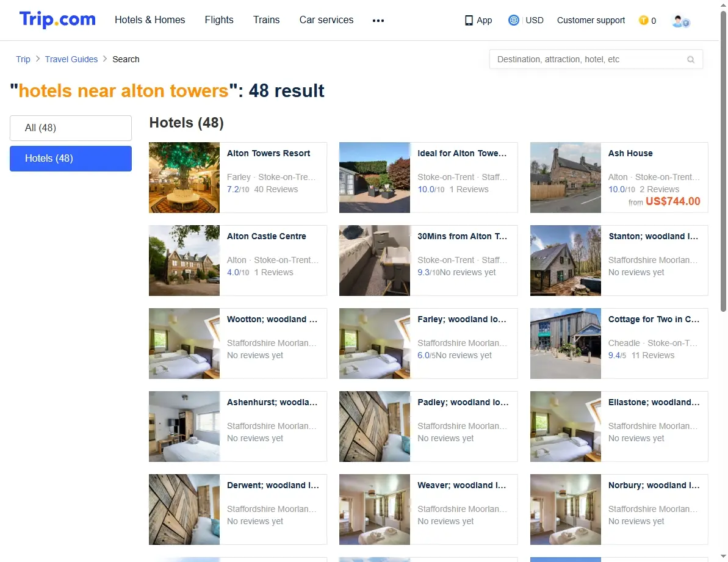
Task: Open Derwent; woodland lodge thumbnail
Action: coord(184,510)
